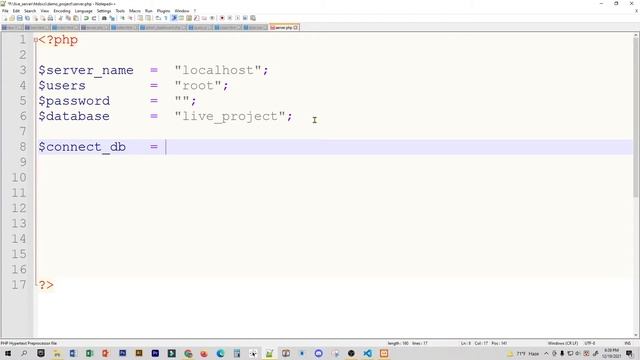640x360 pixels.
Task: Open the Run menu
Action: (149, 11)
